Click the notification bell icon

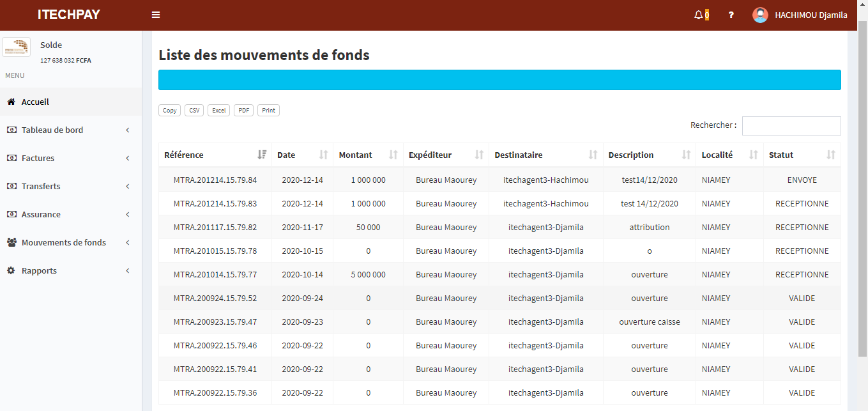[698, 14]
